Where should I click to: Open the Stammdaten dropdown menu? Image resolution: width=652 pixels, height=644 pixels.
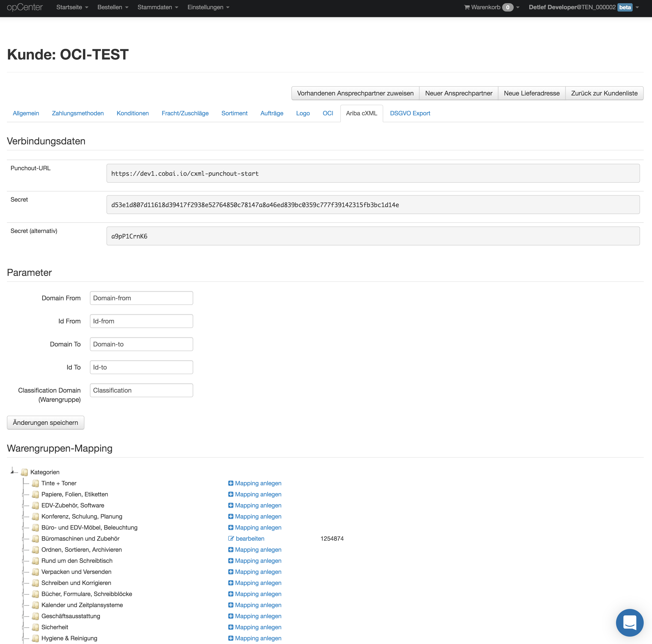coord(158,7)
